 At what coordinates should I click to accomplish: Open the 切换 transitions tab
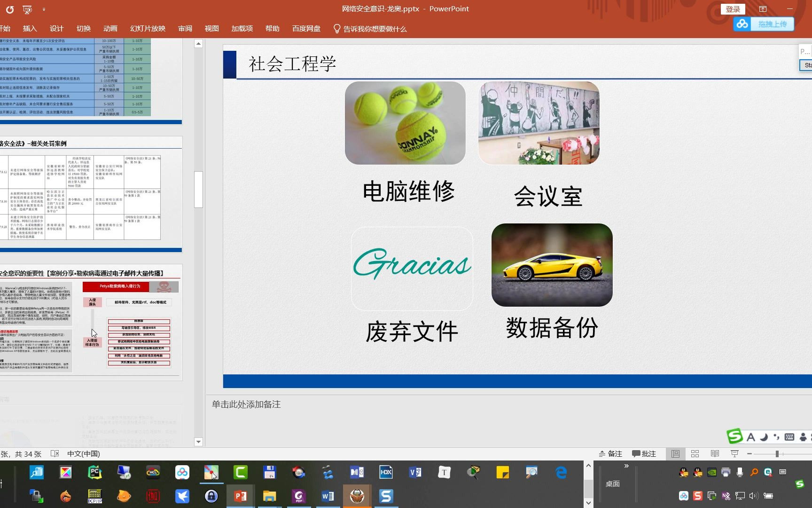pos(84,29)
